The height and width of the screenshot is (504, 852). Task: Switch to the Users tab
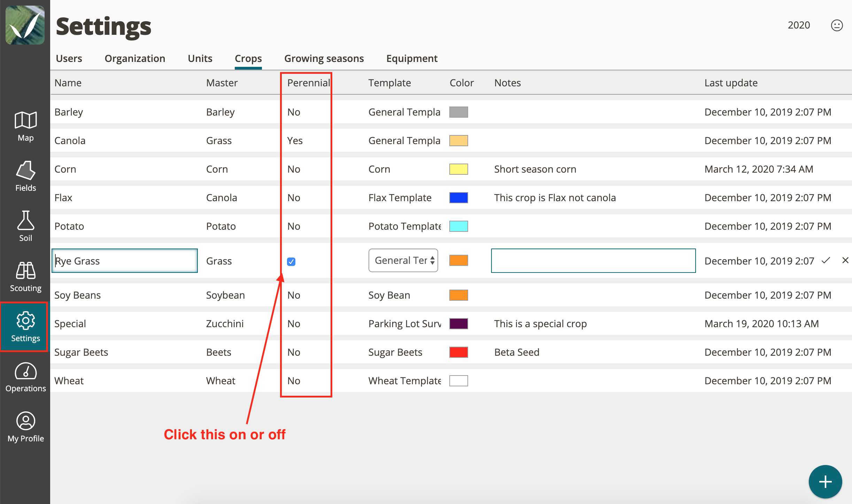pyautogui.click(x=69, y=58)
